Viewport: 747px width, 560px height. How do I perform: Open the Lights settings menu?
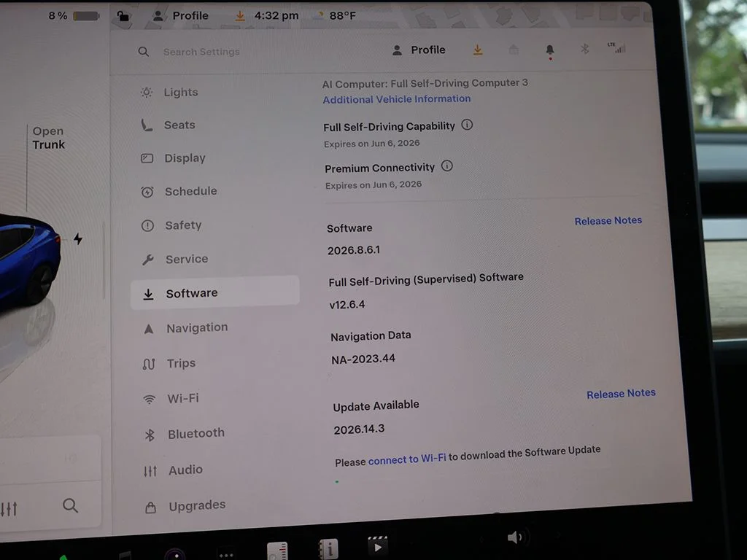(x=181, y=92)
